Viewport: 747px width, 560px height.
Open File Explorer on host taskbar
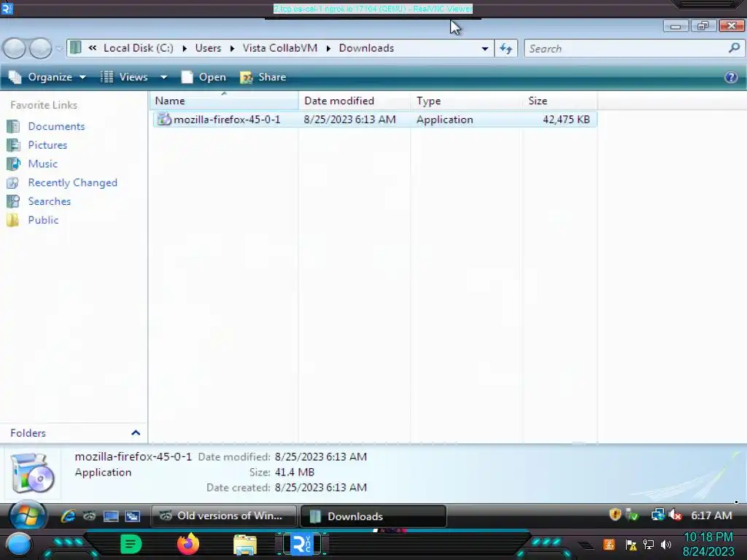245,545
